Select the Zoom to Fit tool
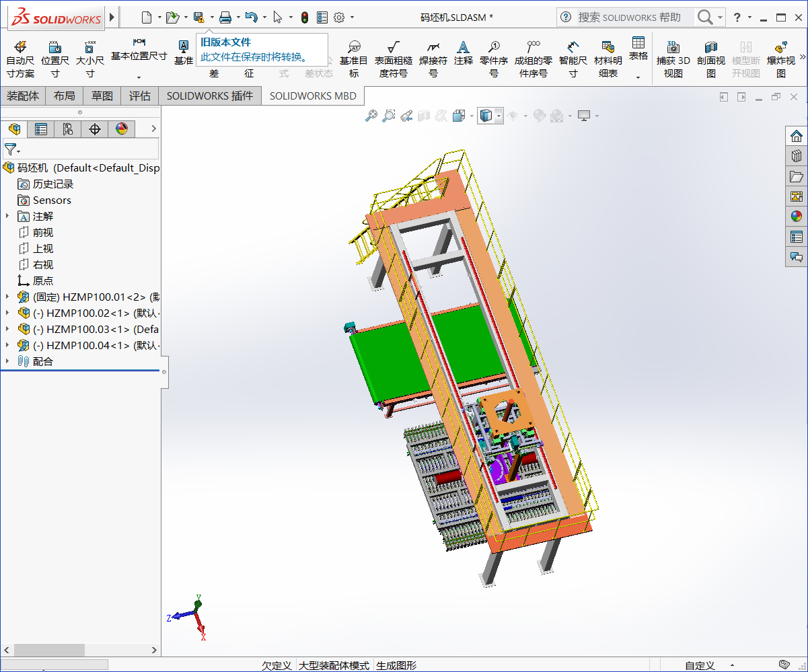The width and height of the screenshot is (808, 672). pyautogui.click(x=372, y=115)
